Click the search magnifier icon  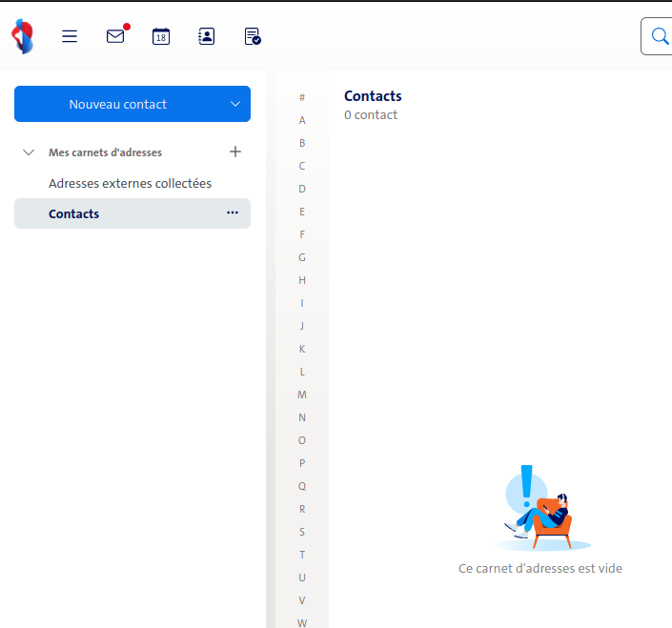click(660, 36)
